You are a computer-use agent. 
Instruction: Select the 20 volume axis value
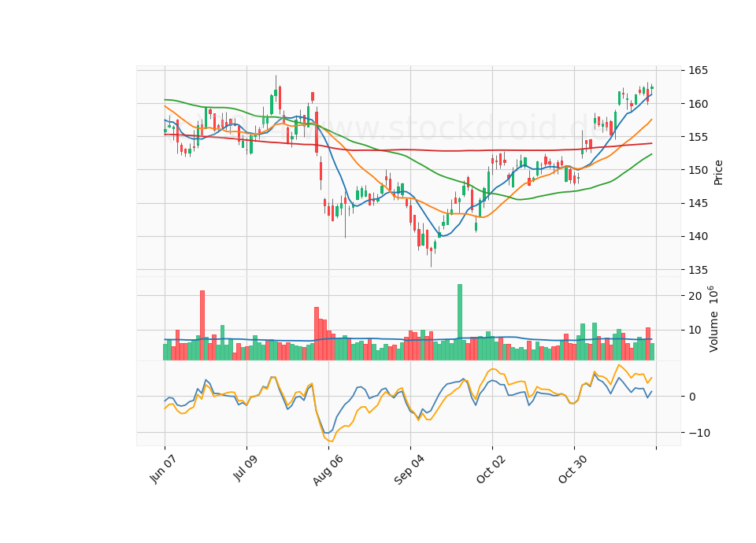695,296
